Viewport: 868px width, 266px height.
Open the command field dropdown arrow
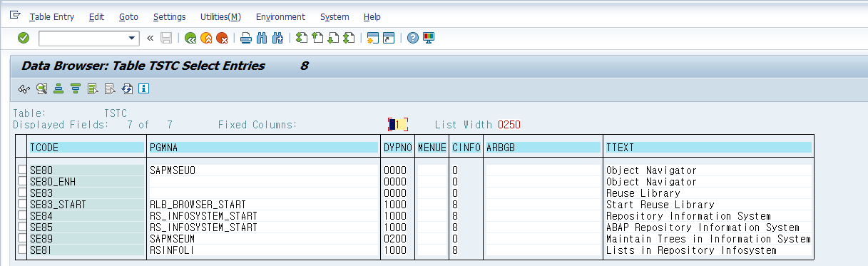tap(132, 38)
